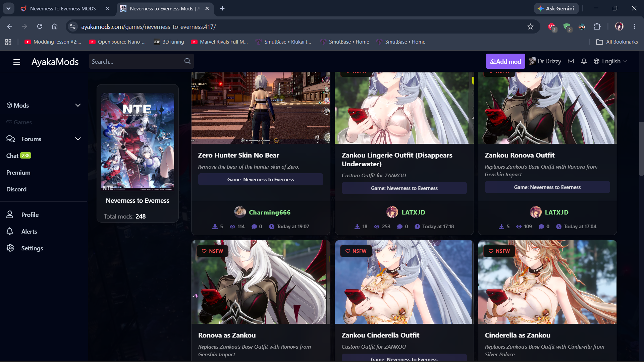Open the Discord sidebar link
The width and height of the screenshot is (644, 362).
pyautogui.click(x=16, y=189)
